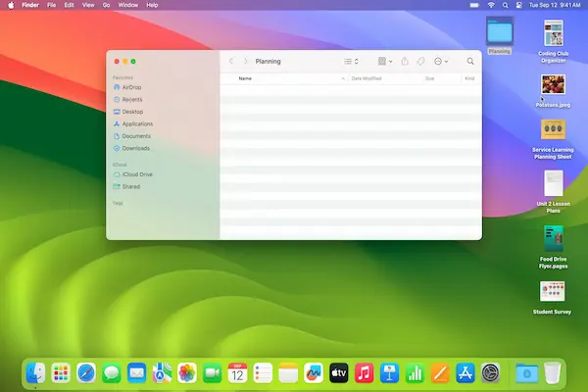
Task: Select Recents in Finder sidebar
Action: (127, 99)
